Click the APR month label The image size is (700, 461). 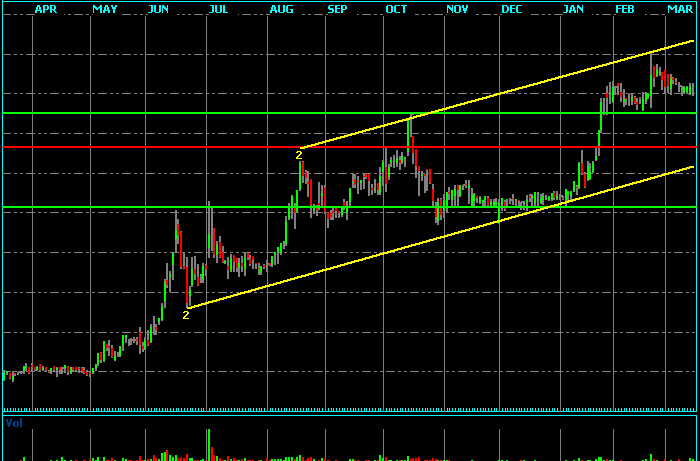tap(46, 9)
